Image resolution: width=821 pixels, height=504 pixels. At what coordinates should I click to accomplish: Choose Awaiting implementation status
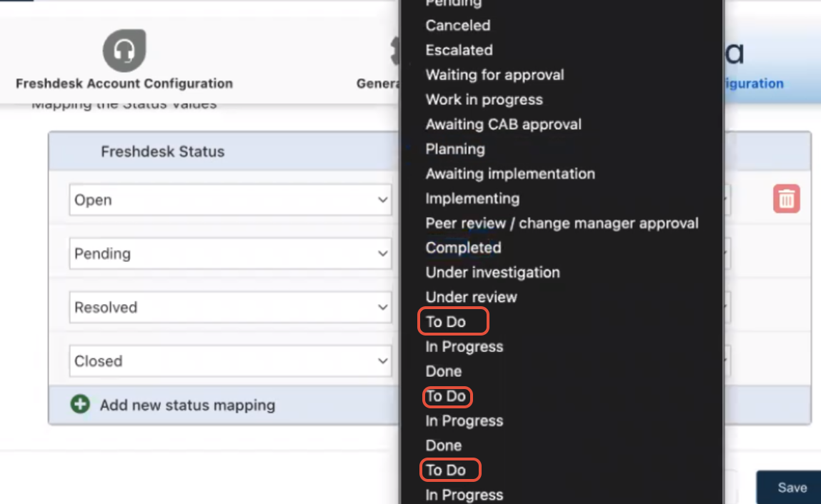510,173
